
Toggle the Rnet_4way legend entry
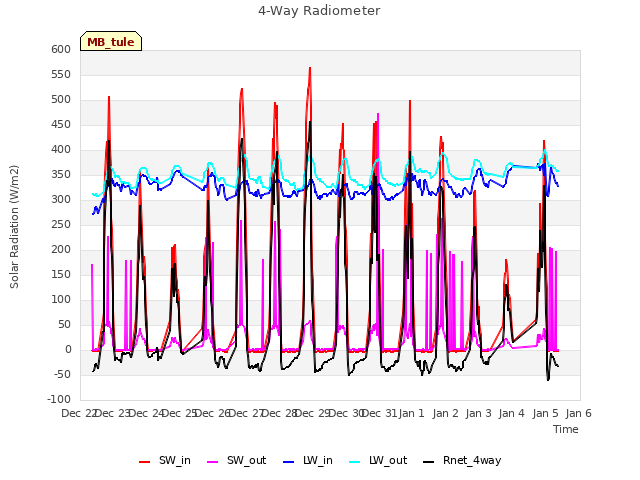[x=462, y=460]
